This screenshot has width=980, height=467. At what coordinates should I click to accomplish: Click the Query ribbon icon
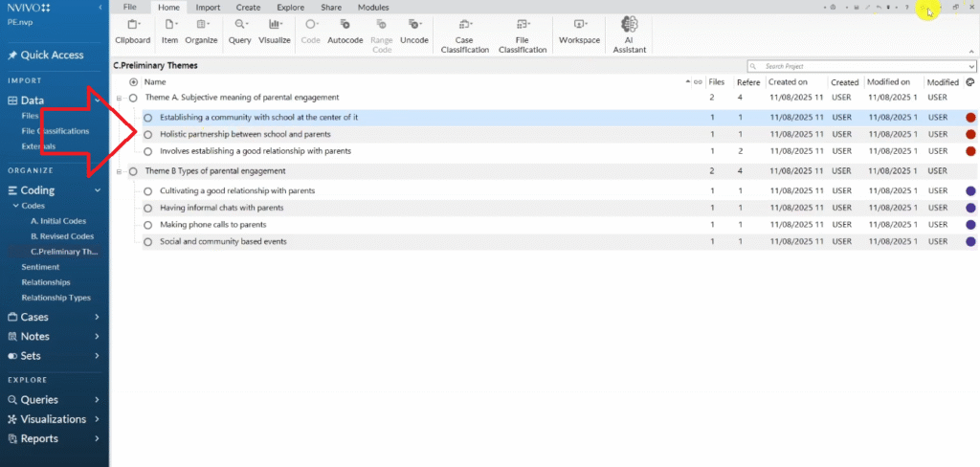coord(238,31)
